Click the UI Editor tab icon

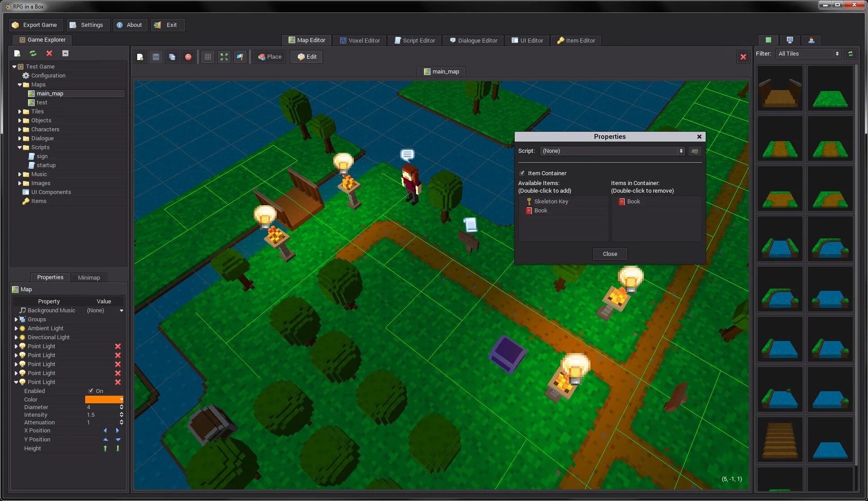[x=515, y=40]
